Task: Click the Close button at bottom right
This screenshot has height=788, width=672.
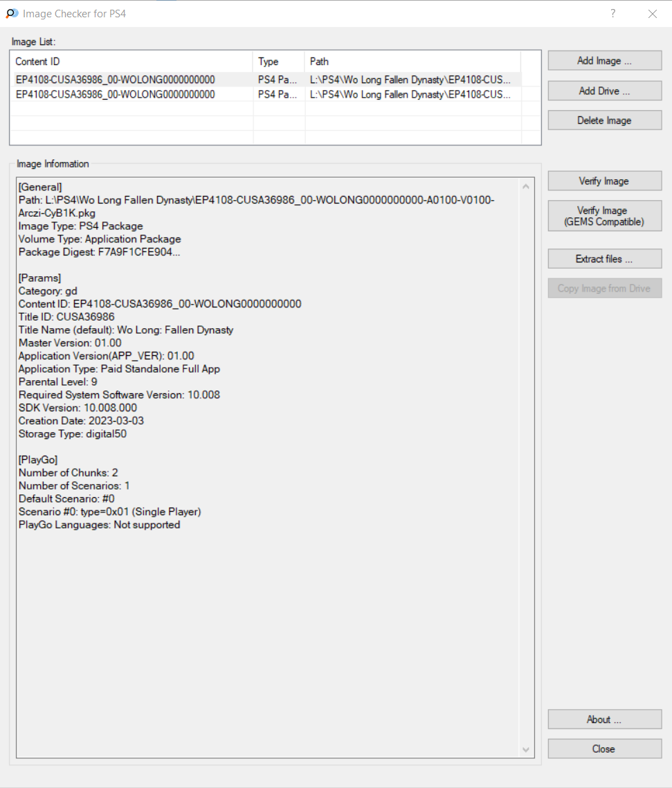Action: coord(604,749)
